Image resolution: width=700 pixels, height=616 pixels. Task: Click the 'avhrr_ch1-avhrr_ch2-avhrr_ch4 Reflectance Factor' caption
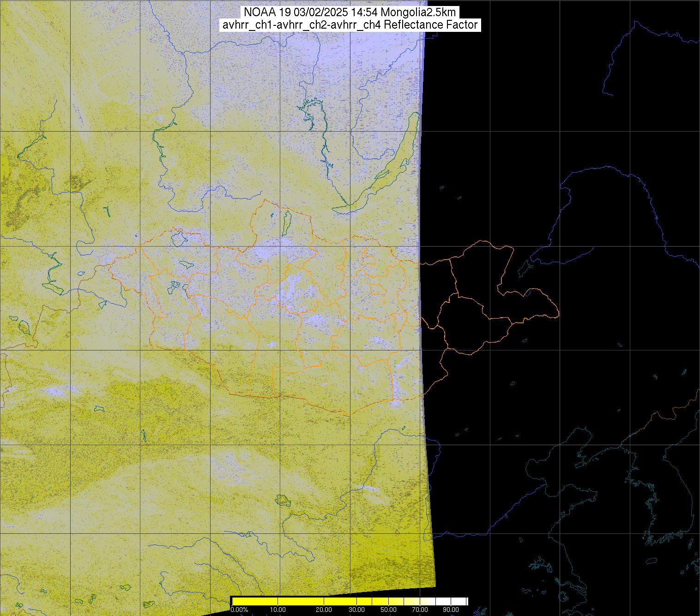350,25
